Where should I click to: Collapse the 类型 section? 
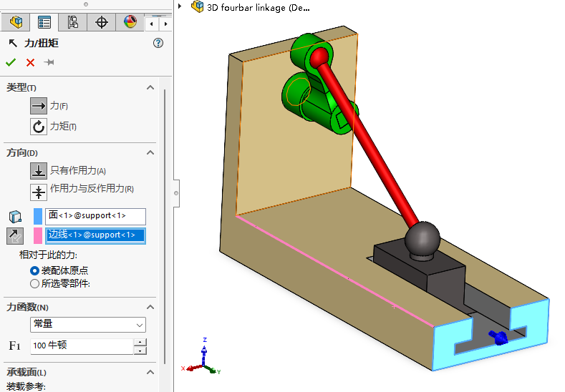(x=150, y=87)
